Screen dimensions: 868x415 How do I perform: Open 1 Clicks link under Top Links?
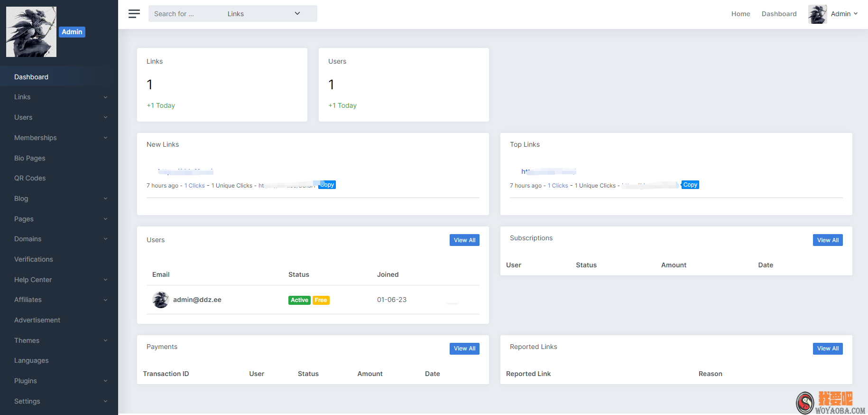click(558, 186)
